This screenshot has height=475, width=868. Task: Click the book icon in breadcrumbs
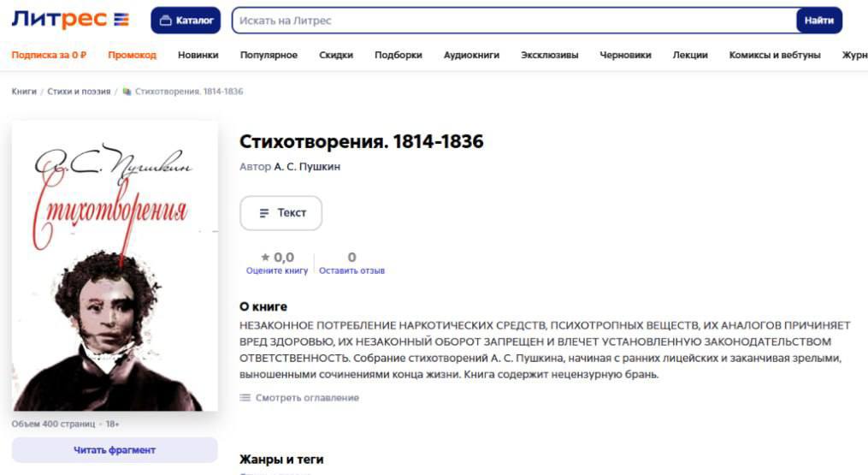[x=127, y=92]
